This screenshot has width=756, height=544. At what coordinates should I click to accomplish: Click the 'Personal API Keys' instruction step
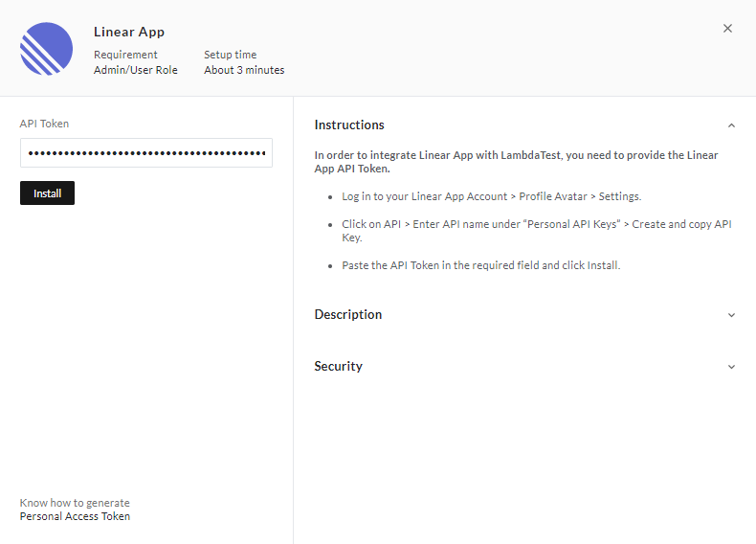tap(536, 231)
